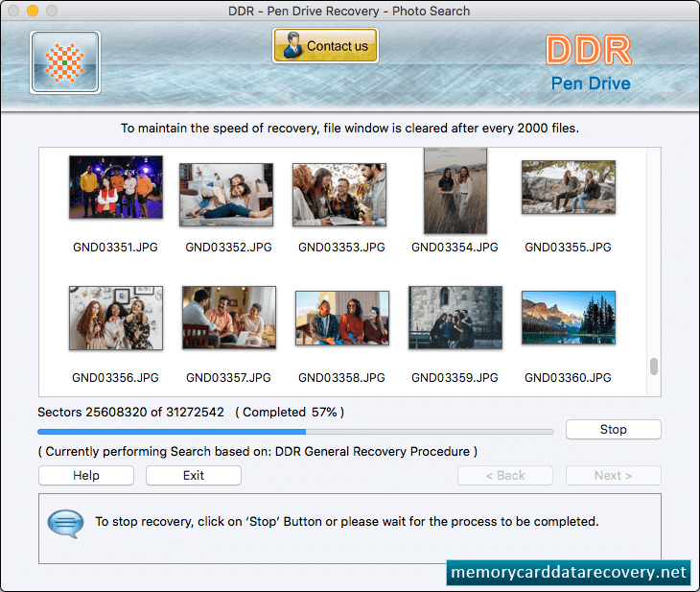Viewport: 700px width, 592px height.
Task: Click the Back navigation button
Action: (x=505, y=475)
